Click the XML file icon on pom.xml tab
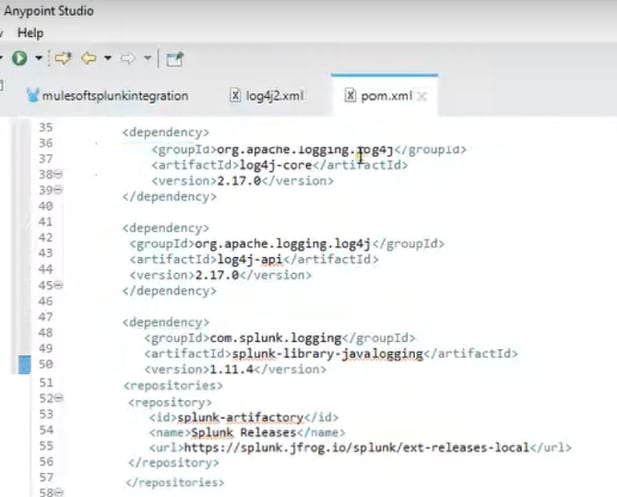This screenshot has width=617, height=497. click(350, 95)
